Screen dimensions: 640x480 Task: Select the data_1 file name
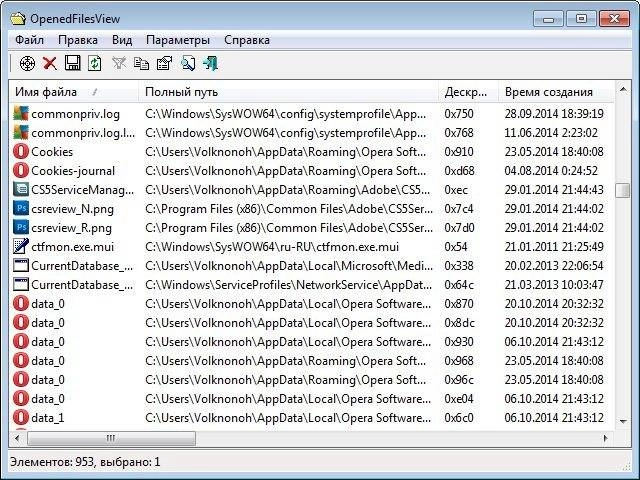48,418
